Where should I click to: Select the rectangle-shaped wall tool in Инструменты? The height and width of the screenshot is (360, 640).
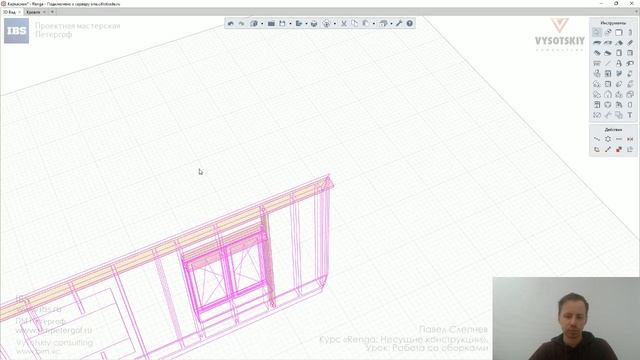click(x=619, y=32)
